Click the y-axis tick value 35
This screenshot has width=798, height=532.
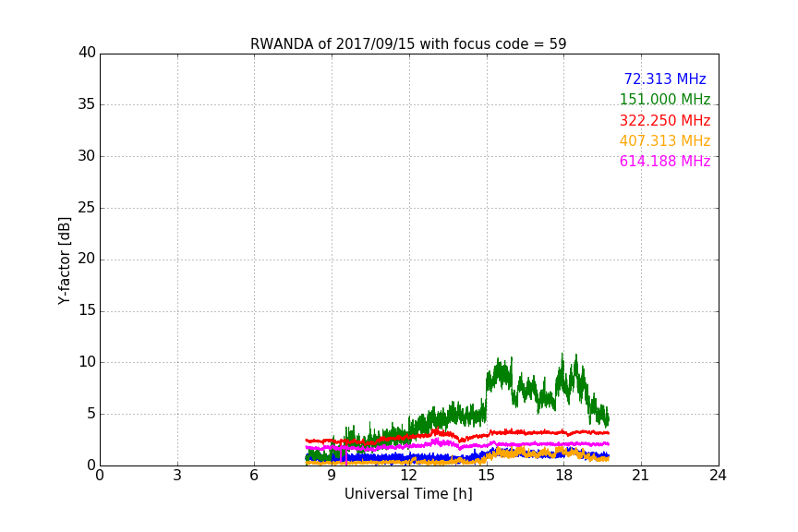(87, 104)
